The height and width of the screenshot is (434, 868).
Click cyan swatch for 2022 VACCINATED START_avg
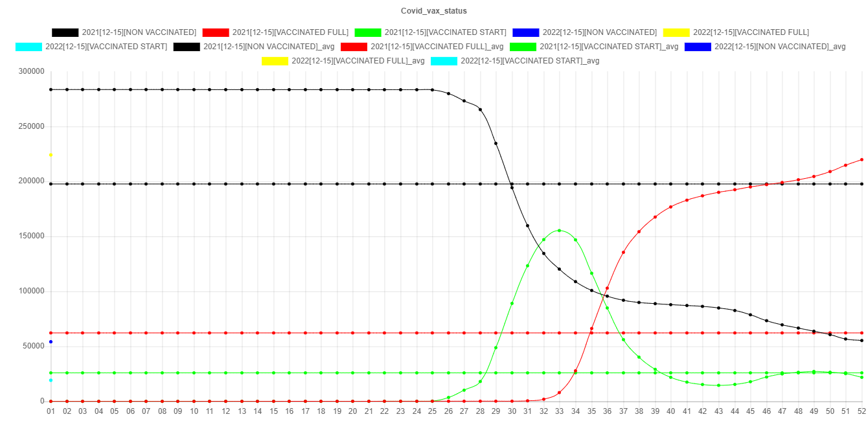pyautogui.click(x=444, y=61)
